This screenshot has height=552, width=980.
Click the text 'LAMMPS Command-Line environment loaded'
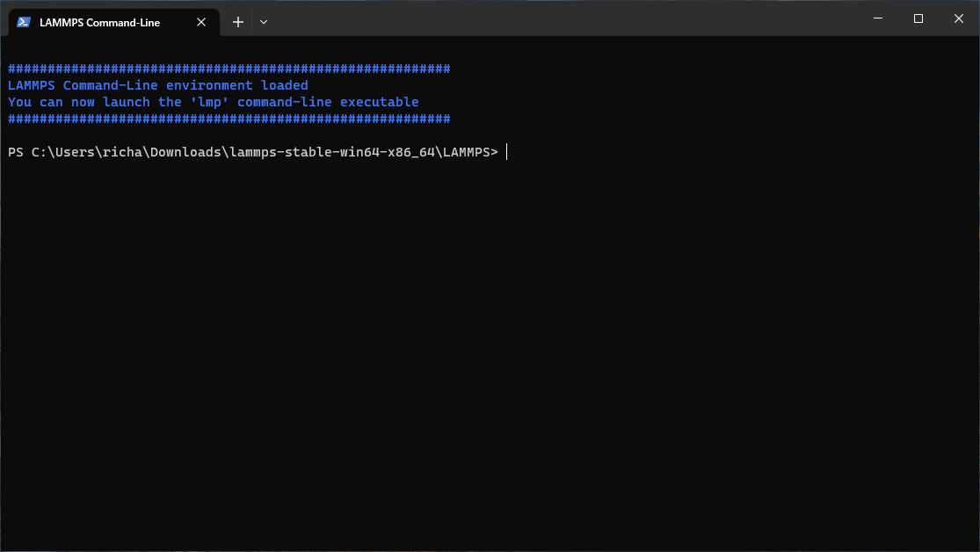point(158,85)
